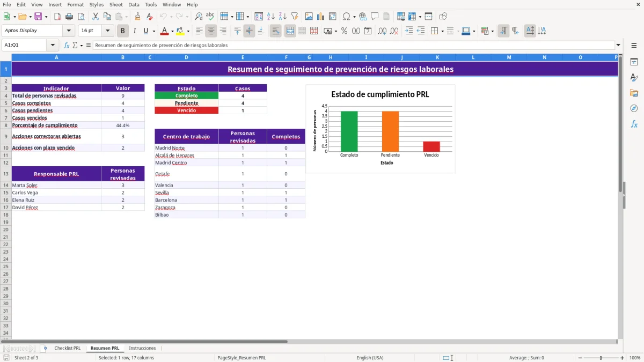Open Font Size dropdown
644x362 pixels.
pos(107,31)
